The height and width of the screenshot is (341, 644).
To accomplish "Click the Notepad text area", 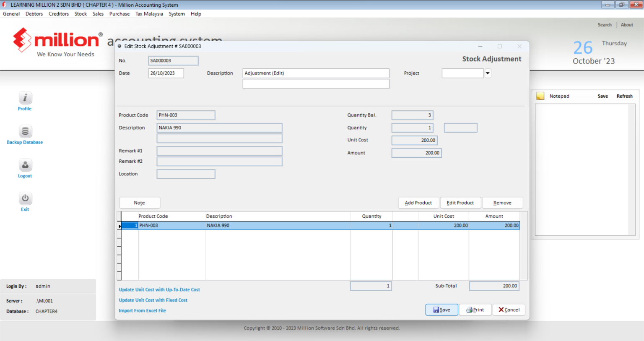I will (582, 170).
